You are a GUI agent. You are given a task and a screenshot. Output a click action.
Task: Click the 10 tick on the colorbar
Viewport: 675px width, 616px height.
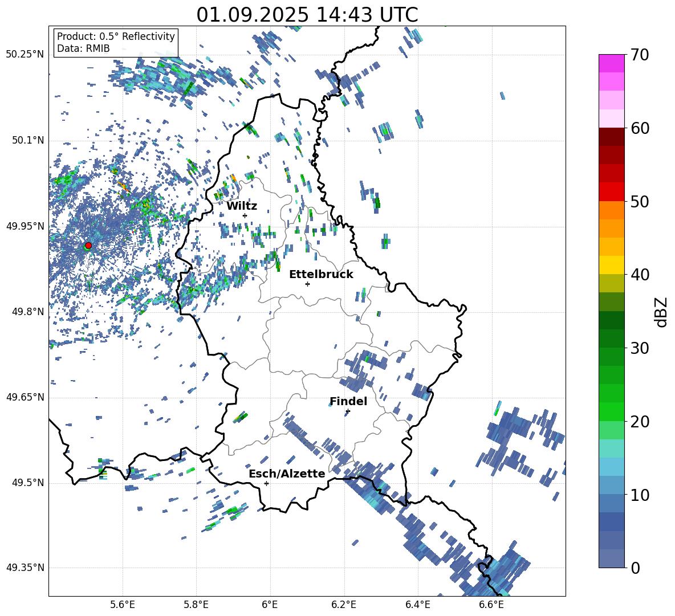click(x=639, y=495)
